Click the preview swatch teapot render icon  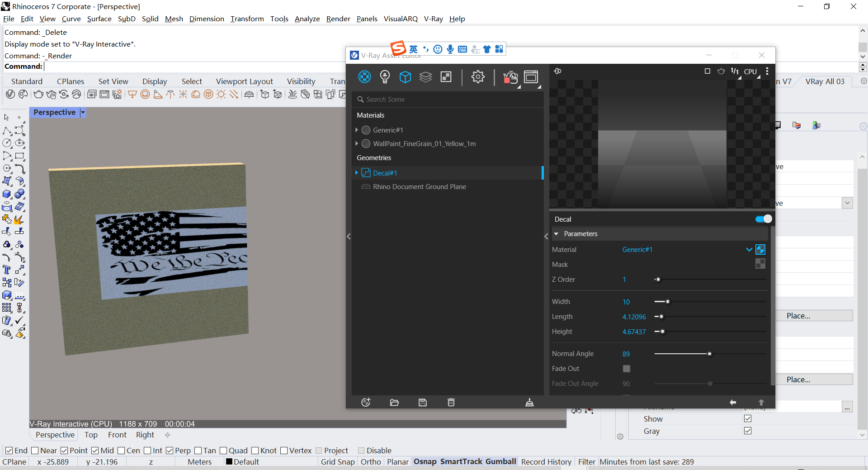coord(721,71)
